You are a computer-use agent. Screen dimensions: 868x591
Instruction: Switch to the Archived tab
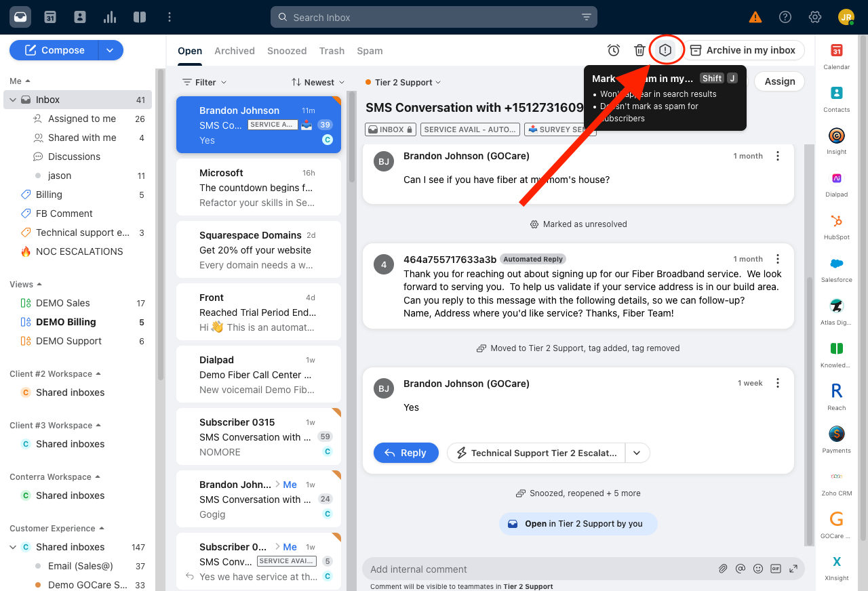coord(235,51)
